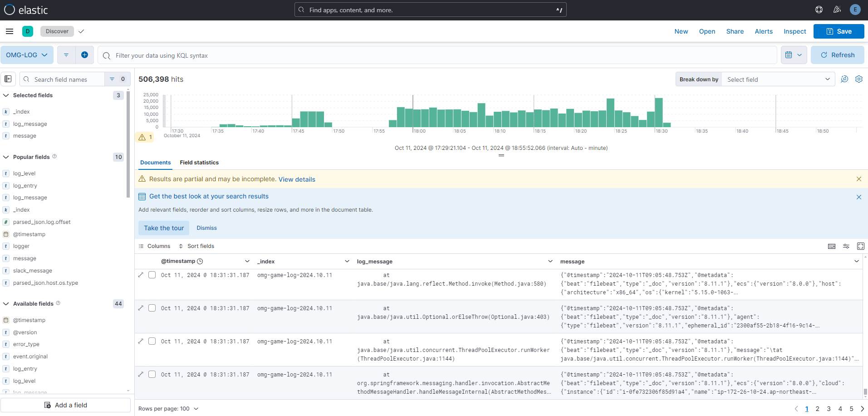The image size is (868, 416).
Task: Open the Inspect menu item
Action: [794, 31]
